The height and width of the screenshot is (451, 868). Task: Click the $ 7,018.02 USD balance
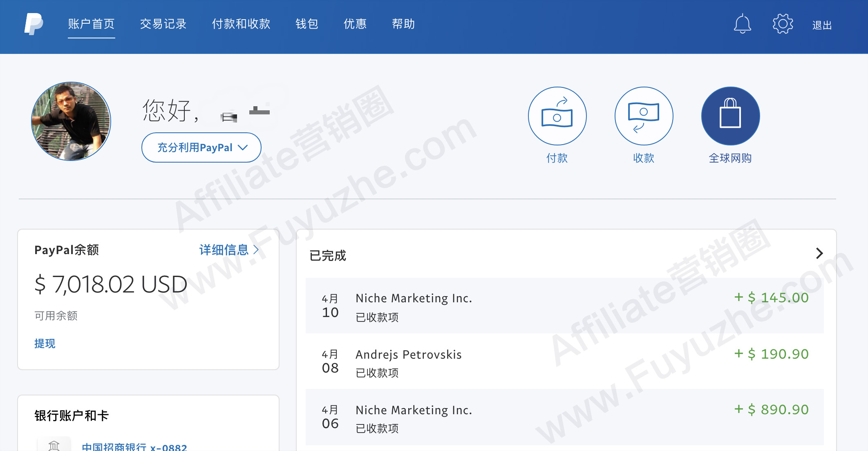point(111,284)
